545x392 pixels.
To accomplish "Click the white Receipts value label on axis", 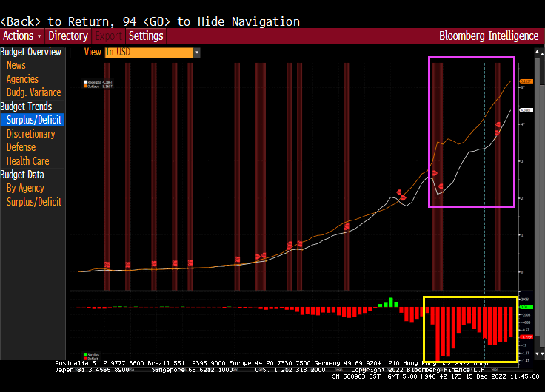I will point(526,110).
